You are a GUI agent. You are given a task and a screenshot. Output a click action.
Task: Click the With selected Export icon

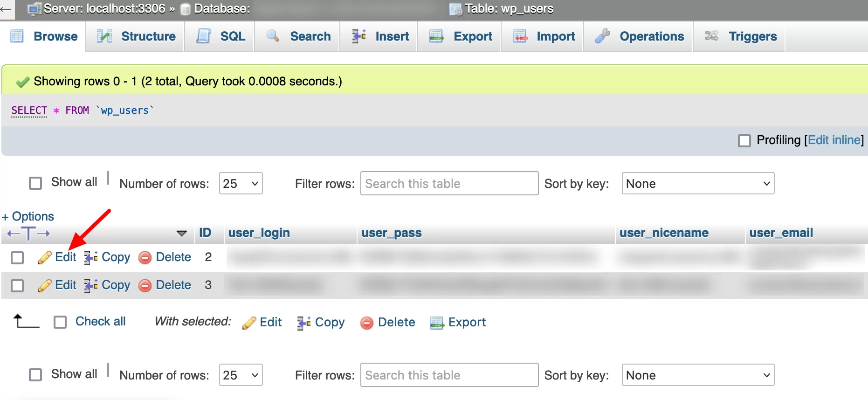pyautogui.click(x=437, y=323)
